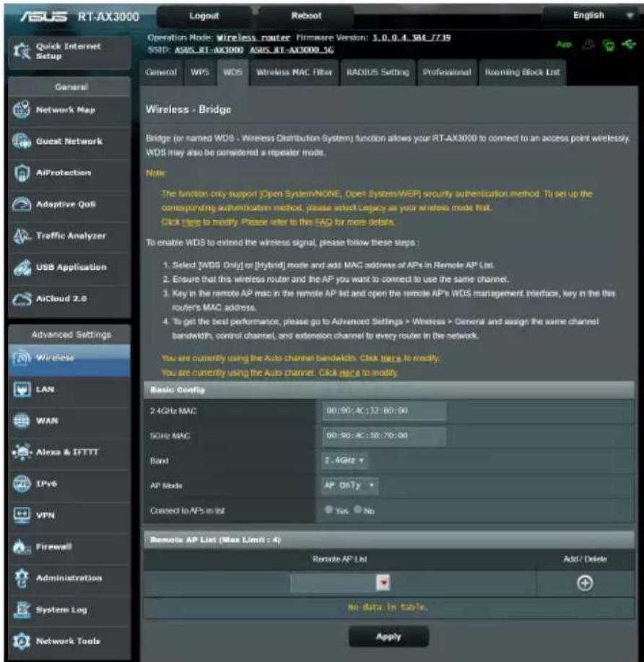Image resolution: width=644 pixels, height=662 pixels.
Task: Click the LAN icon in sidebar
Action: click(x=22, y=389)
